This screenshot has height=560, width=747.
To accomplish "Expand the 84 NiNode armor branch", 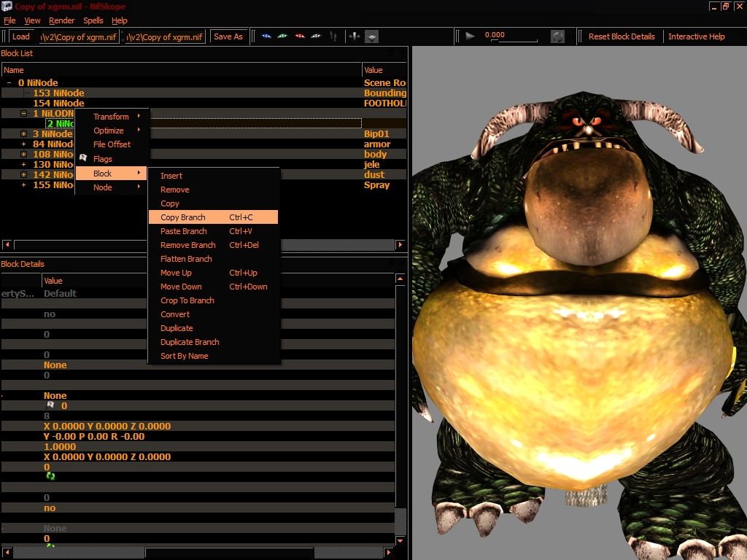I will [24, 144].
